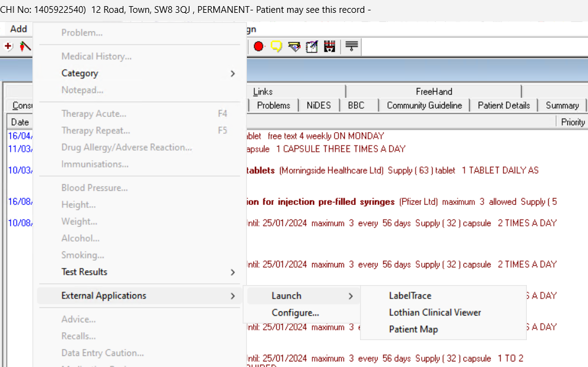This screenshot has width=588, height=367.
Task: Expand the Category submenu
Action: (x=139, y=73)
